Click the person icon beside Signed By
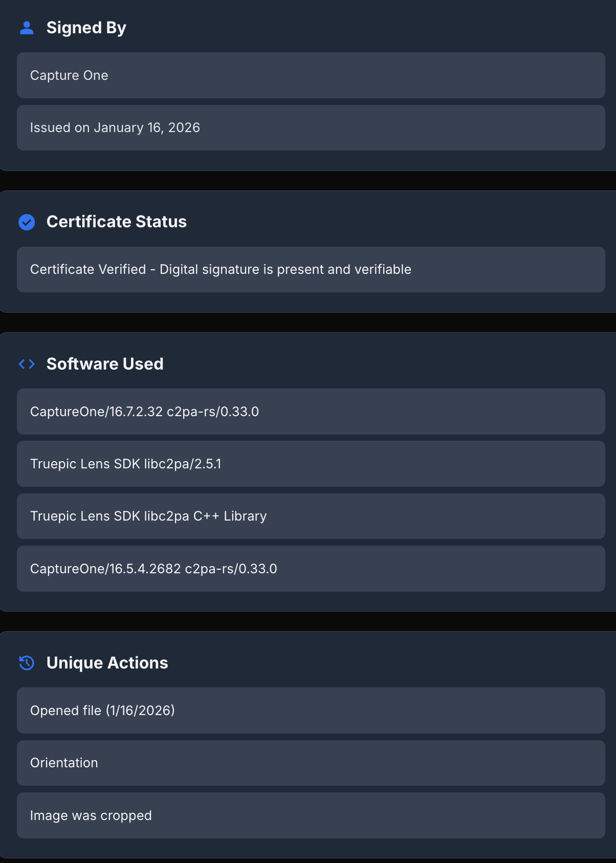 [27, 28]
